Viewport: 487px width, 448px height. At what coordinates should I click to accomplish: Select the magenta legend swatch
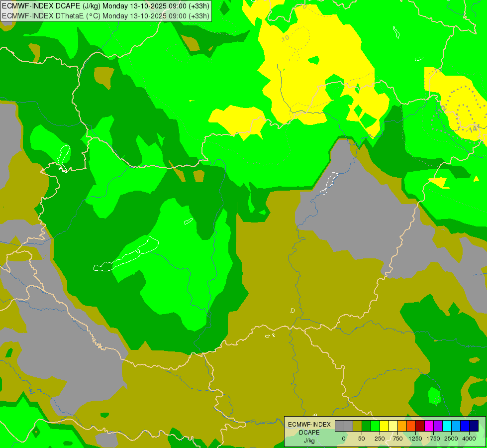[x=429, y=426]
